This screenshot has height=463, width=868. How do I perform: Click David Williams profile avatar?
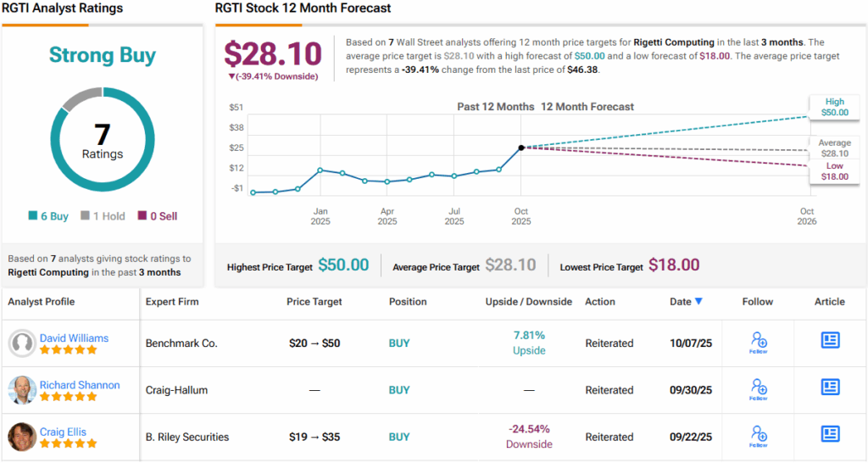coord(22,343)
